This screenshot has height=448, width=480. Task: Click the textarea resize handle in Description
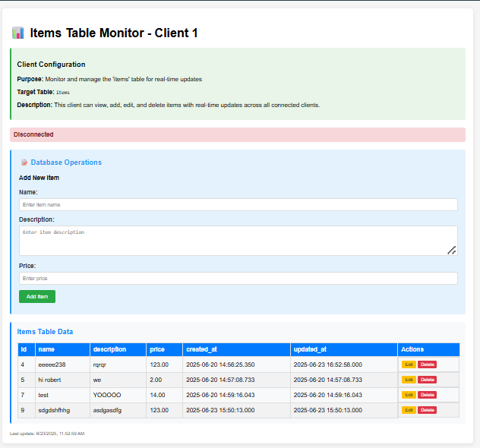pos(452,251)
